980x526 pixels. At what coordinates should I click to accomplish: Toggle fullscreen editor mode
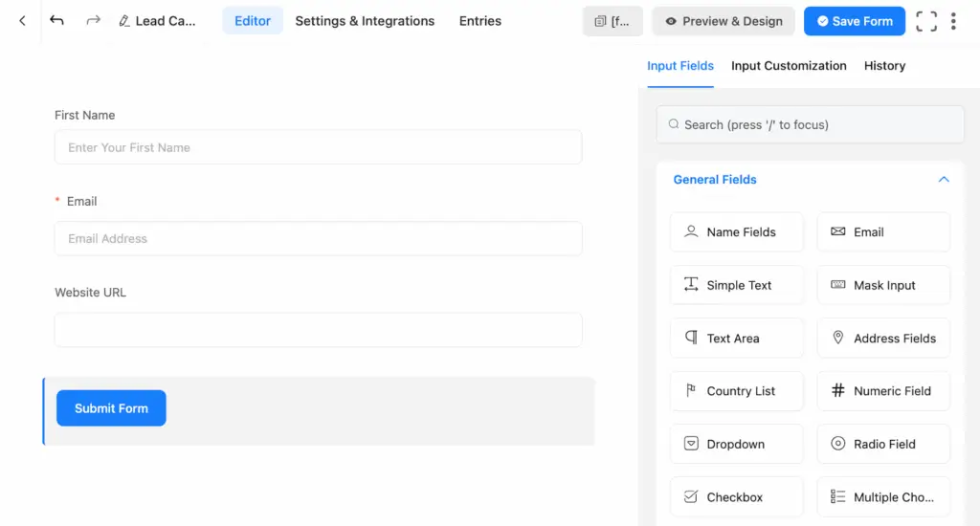[x=926, y=21]
